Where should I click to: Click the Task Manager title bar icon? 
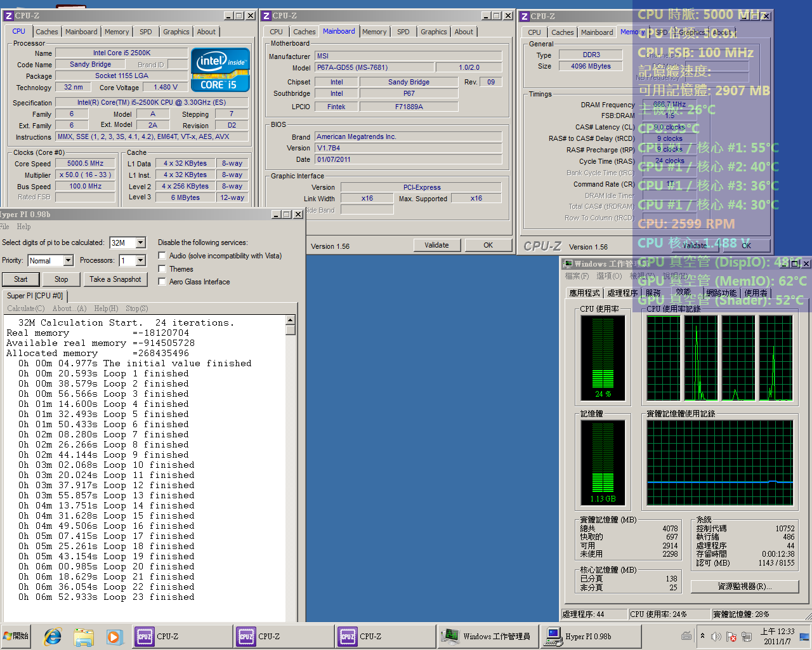tap(568, 263)
